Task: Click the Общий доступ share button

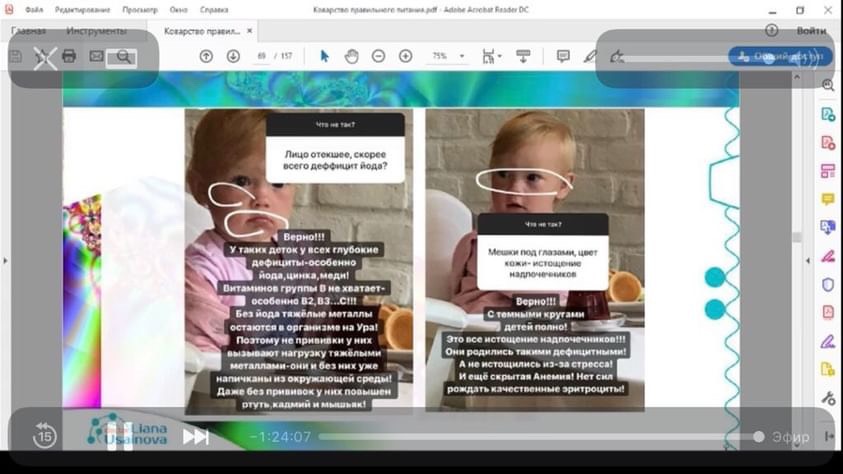Action: click(x=780, y=56)
